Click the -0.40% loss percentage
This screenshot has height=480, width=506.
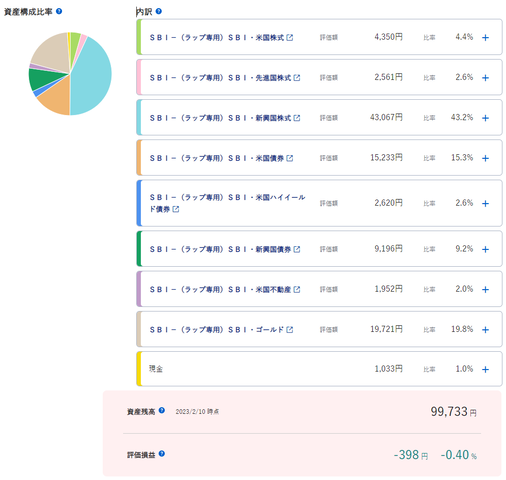[x=459, y=455]
